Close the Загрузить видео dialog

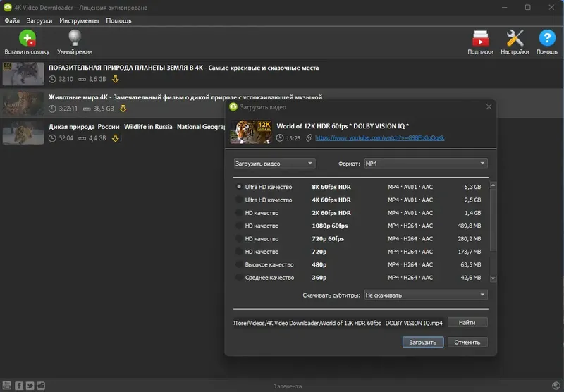pyautogui.click(x=489, y=106)
